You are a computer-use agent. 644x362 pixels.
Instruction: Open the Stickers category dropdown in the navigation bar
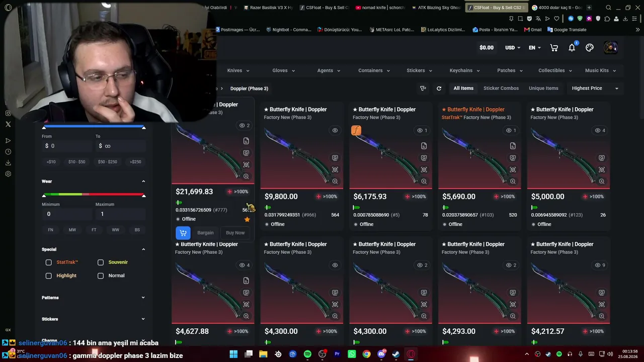coord(420,70)
